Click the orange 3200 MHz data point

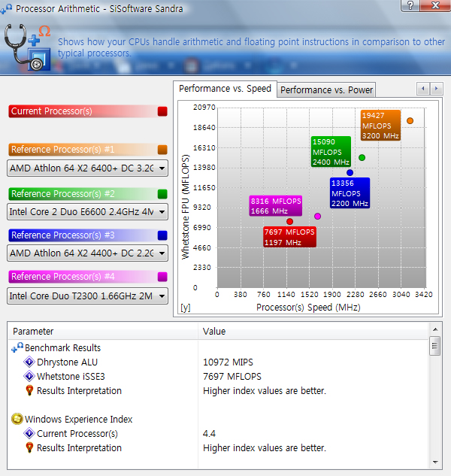[410, 121]
